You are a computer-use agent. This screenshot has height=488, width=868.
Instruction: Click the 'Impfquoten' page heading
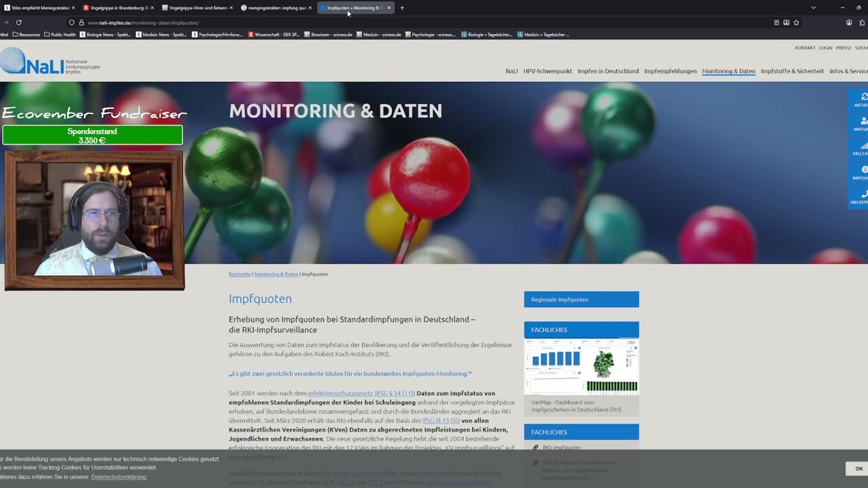260,299
